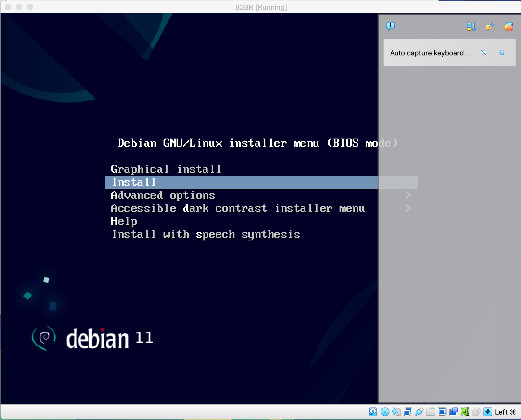Toggle pinning notifications with the pin icon
Viewport: 521px width, 420px height.
coord(489,27)
